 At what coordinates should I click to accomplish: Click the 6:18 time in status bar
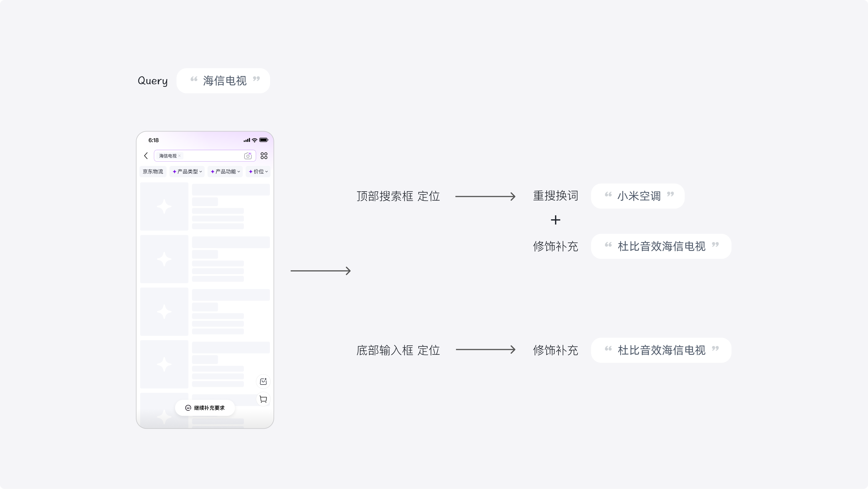click(153, 140)
